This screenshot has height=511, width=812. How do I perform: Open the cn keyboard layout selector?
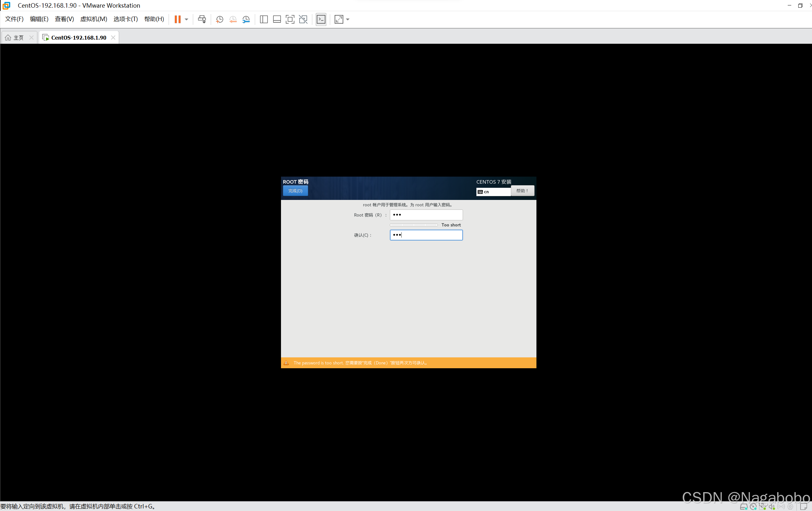(x=493, y=192)
